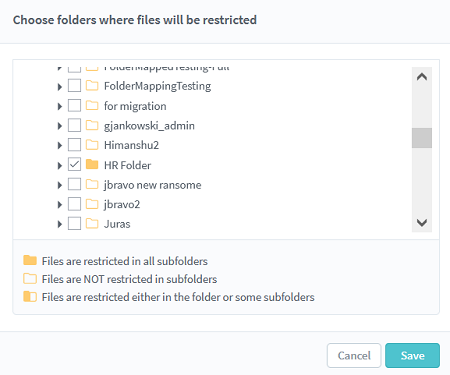This screenshot has width=450, height=375.
Task: Expand the HR Folder tree node
Action: pos(60,165)
